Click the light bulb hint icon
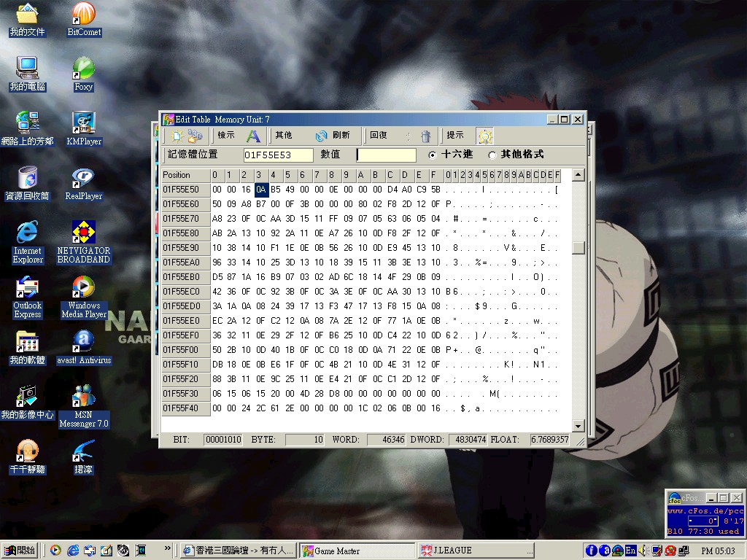The image size is (747, 560). (x=485, y=136)
